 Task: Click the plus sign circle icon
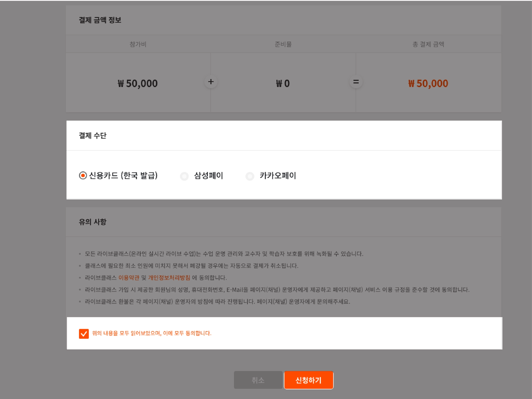point(211,82)
